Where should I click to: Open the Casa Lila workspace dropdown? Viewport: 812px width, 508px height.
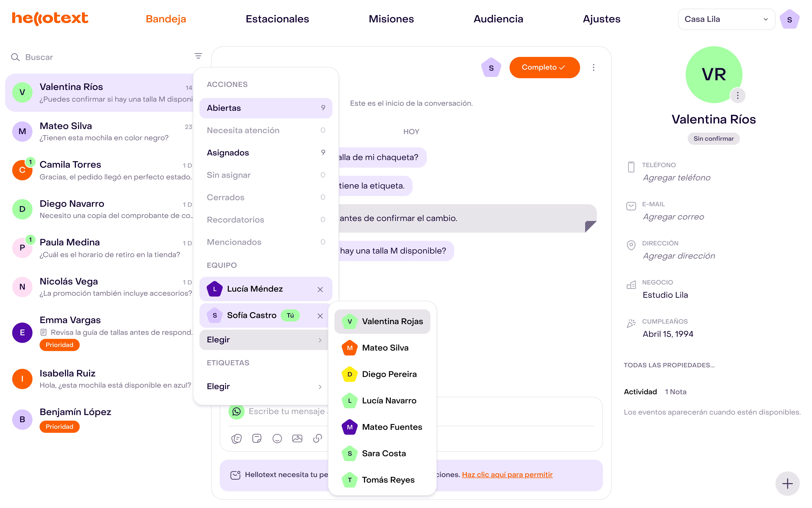pos(726,19)
